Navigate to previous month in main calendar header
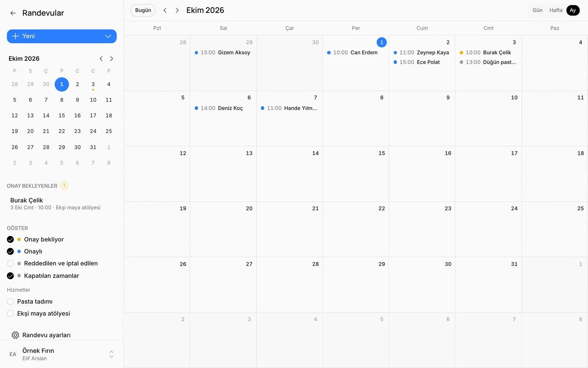The height and width of the screenshot is (368, 588). coord(165,10)
